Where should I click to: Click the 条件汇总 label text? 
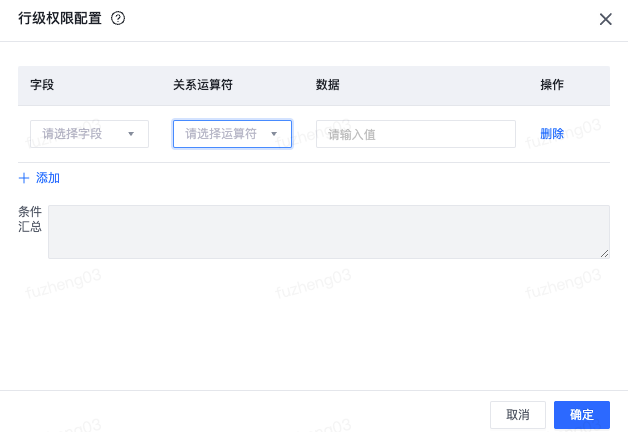tap(30, 219)
